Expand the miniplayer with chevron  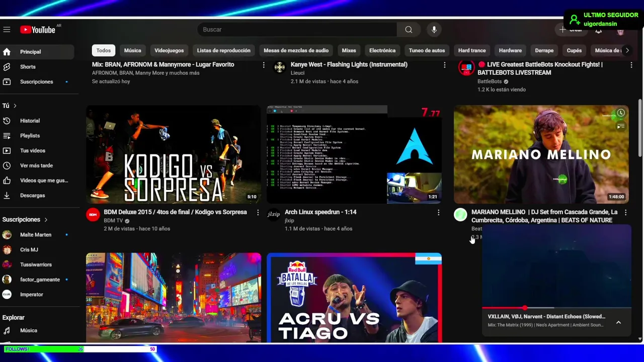618,322
